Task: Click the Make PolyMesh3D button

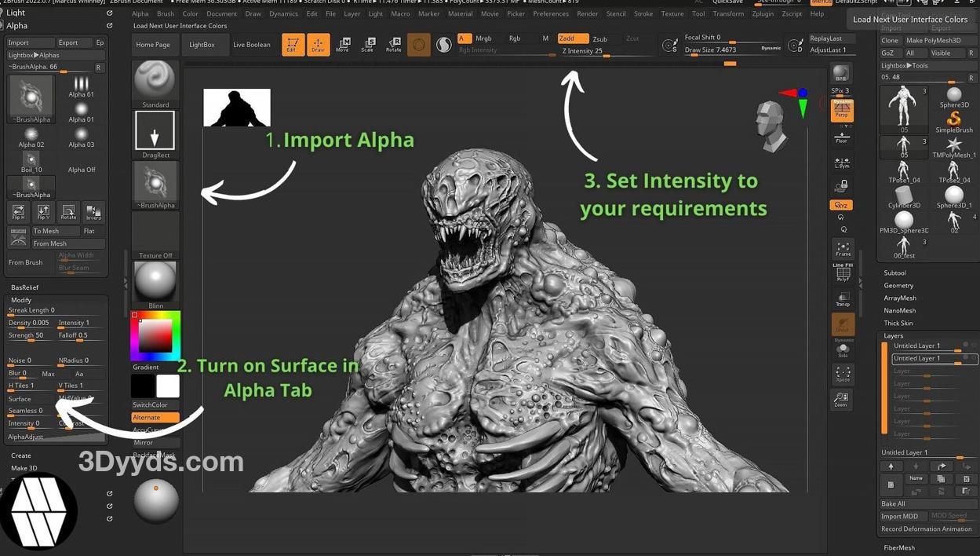Action: pos(933,41)
